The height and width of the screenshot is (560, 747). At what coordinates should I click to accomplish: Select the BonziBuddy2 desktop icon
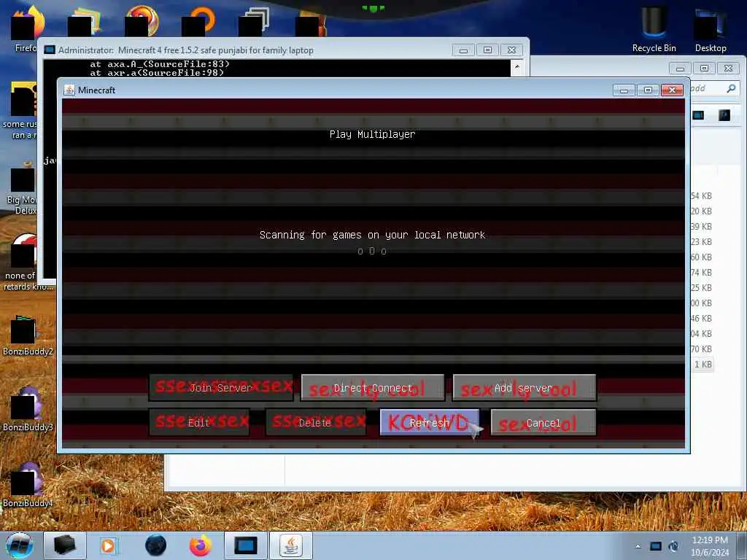click(27, 335)
